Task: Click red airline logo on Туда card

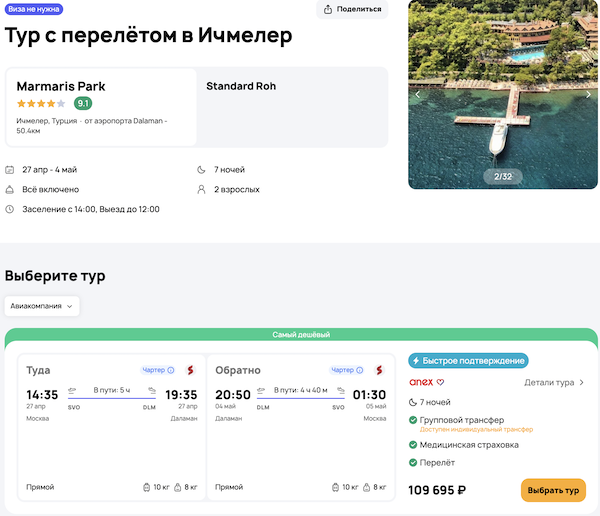Action: click(189, 370)
